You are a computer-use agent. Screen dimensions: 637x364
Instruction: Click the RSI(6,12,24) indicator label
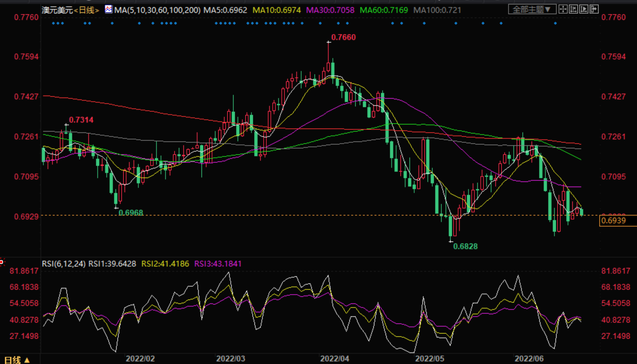63,264
